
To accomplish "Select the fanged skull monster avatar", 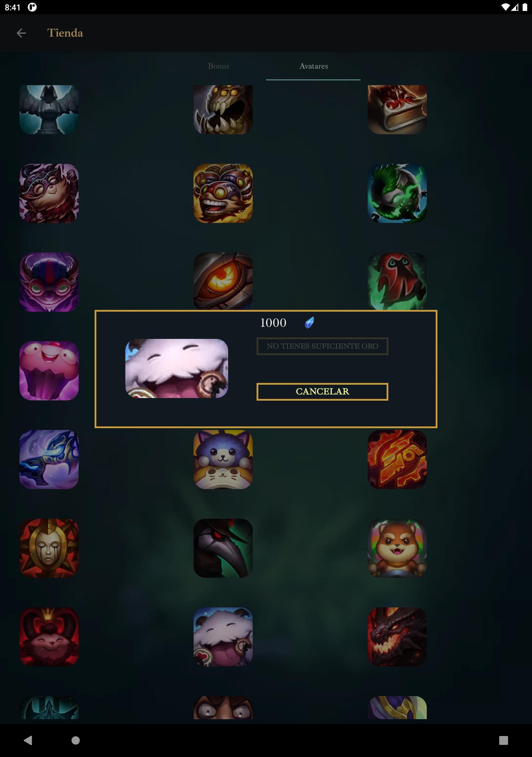I will pyautogui.click(x=223, y=109).
